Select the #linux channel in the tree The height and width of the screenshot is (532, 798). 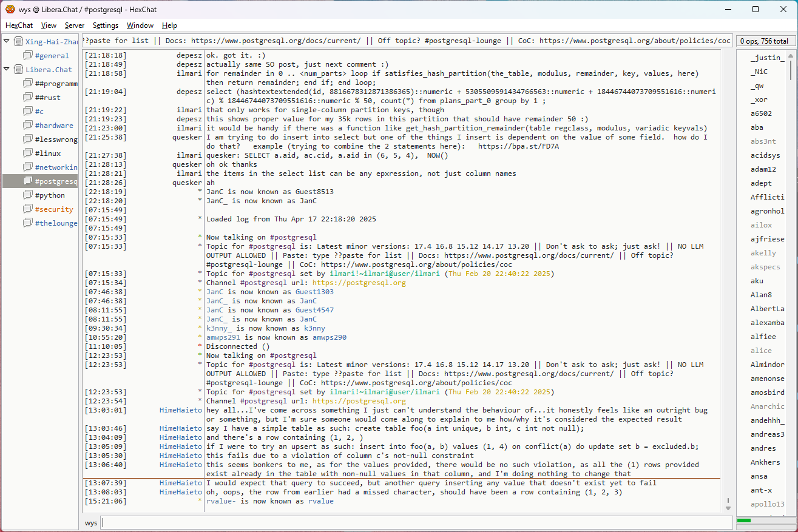click(47, 153)
